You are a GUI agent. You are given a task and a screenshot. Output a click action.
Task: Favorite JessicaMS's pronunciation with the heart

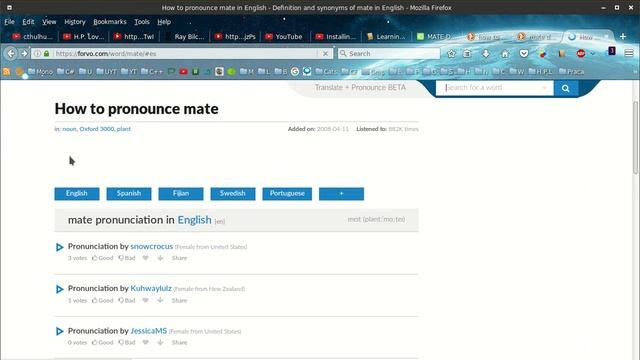145,342
